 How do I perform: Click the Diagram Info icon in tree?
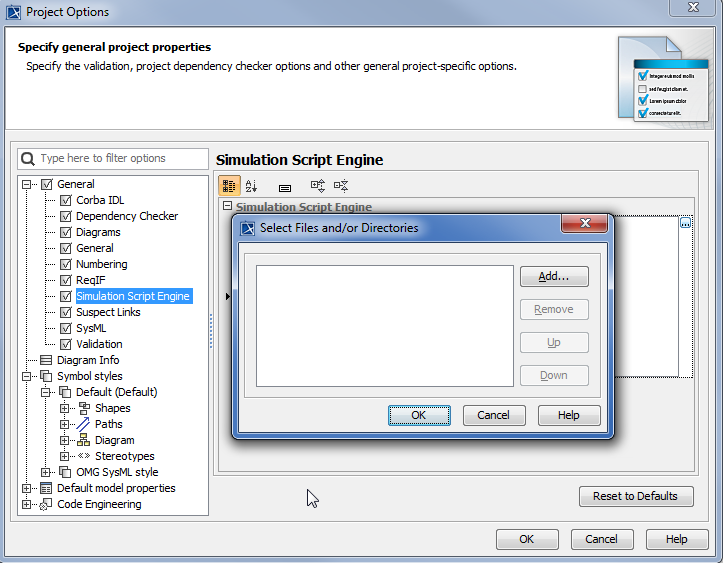tap(46, 360)
